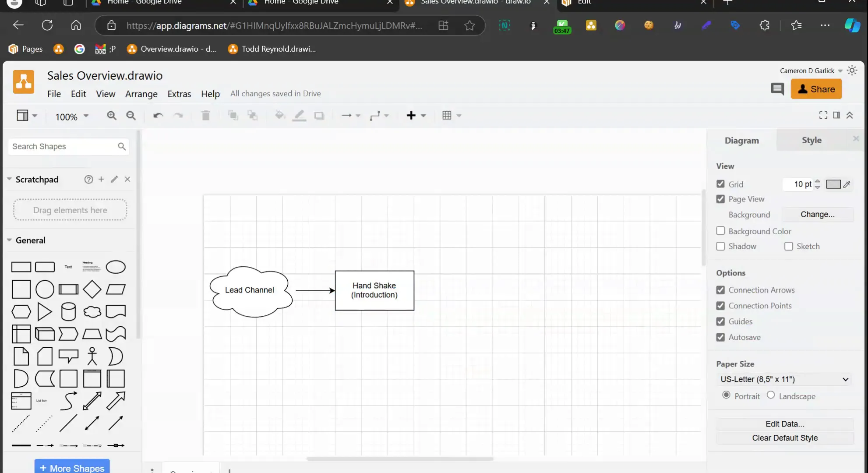Click the Line Color toolbar icon
This screenshot has height=473, width=868.
click(299, 115)
